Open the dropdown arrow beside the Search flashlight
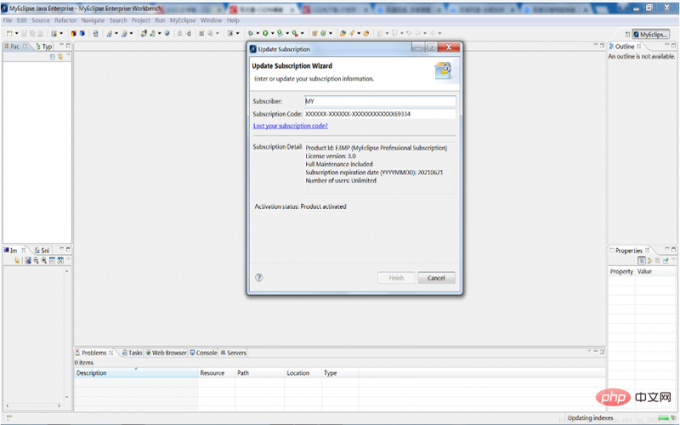Image resolution: width=680 pixels, height=425 pixels. [359, 33]
